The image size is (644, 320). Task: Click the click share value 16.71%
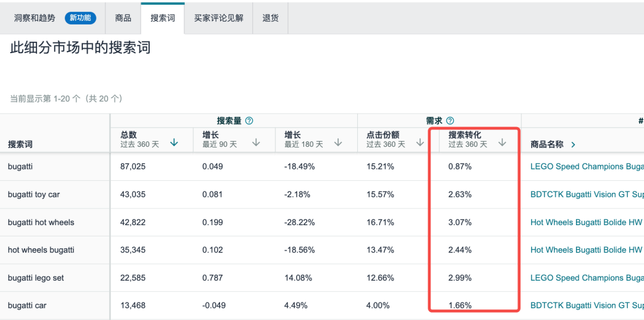(380, 222)
